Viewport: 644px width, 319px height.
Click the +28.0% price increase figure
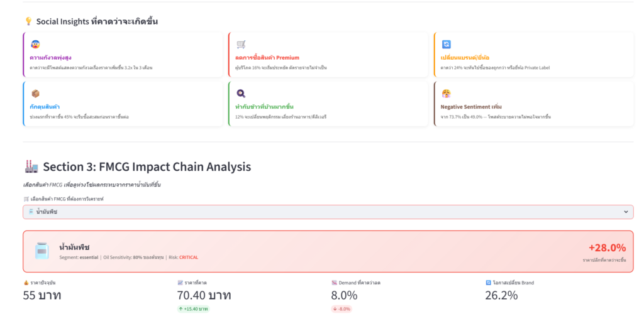(x=607, y=247)
